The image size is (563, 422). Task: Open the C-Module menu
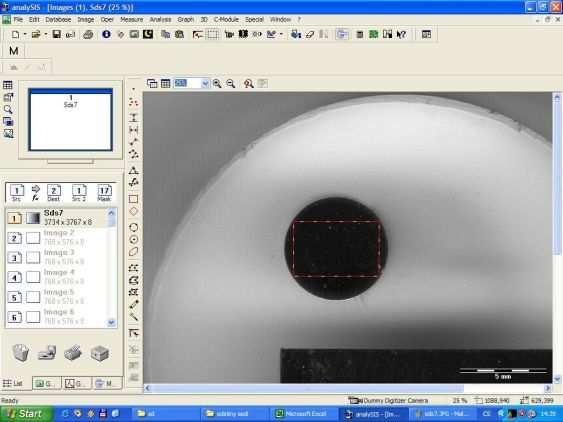coord(226,20)
